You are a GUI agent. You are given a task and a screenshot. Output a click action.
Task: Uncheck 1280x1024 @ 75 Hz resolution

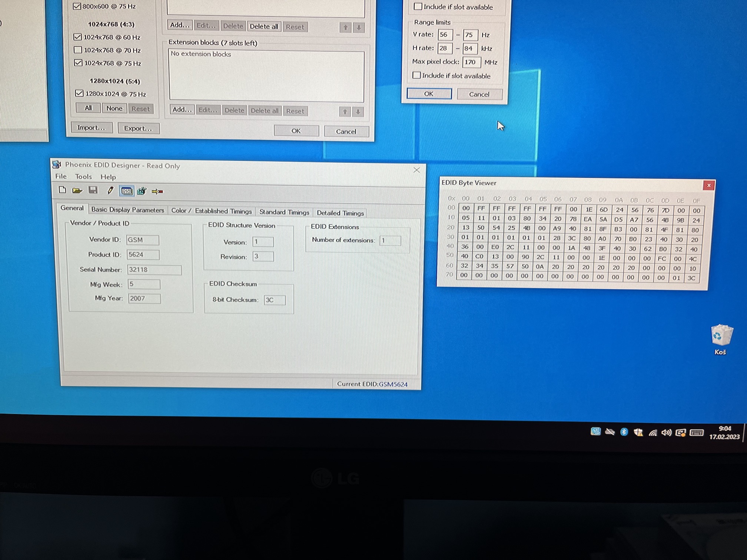(x=79, y=93)
